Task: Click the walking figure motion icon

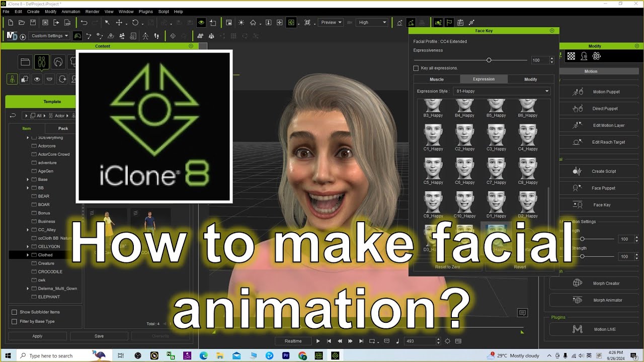Action: click(x=145, y=36)
